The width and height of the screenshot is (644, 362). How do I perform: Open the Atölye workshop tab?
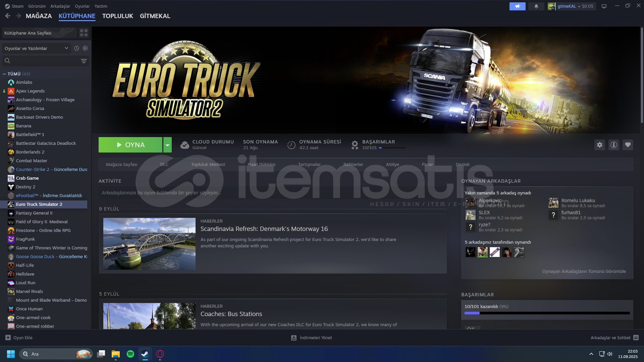pyautogui.click(x=392, y=164)
